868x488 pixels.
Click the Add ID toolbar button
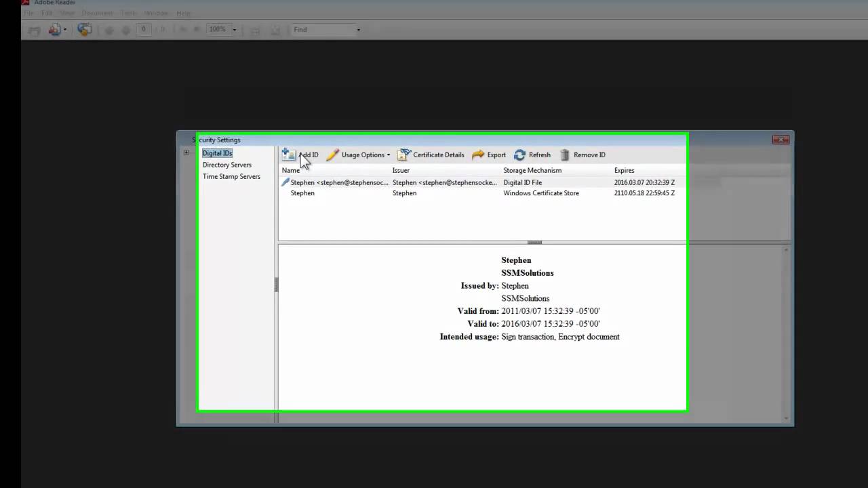(300, 155)
